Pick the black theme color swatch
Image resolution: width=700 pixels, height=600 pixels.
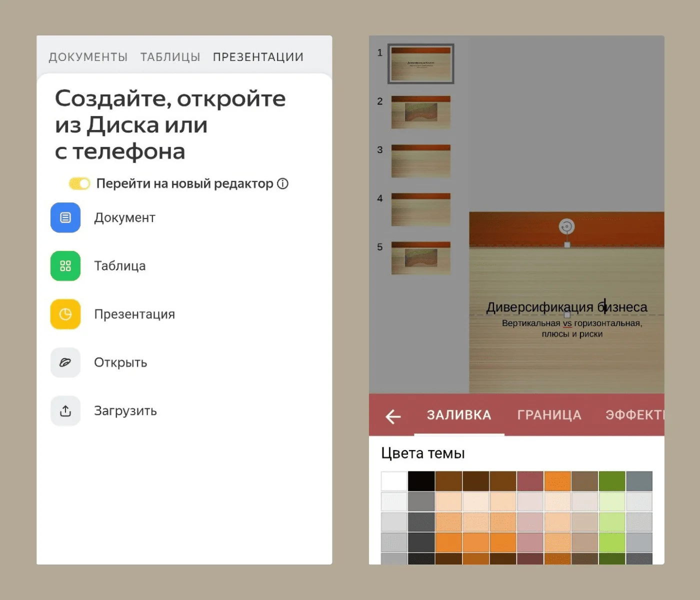pyautogui.click(x=421, y=481)
